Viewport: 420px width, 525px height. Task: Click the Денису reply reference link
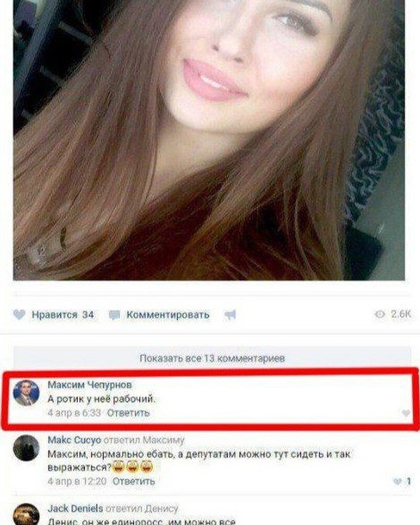(x=161, y=509)
